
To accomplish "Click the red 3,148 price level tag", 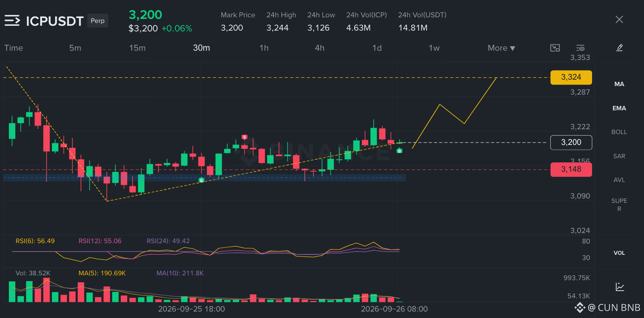I will click(x=571, y=169).
